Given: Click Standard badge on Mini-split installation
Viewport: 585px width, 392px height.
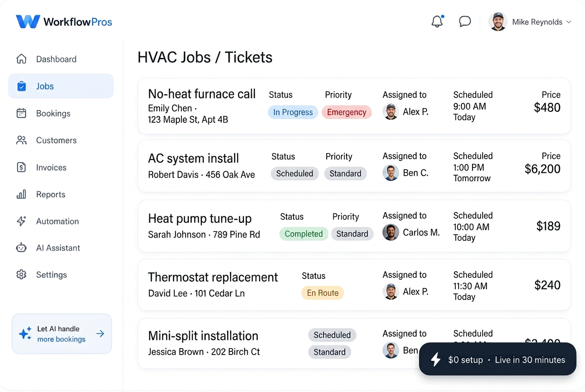Looking at the screenshot, I should [x=330, y=352].
